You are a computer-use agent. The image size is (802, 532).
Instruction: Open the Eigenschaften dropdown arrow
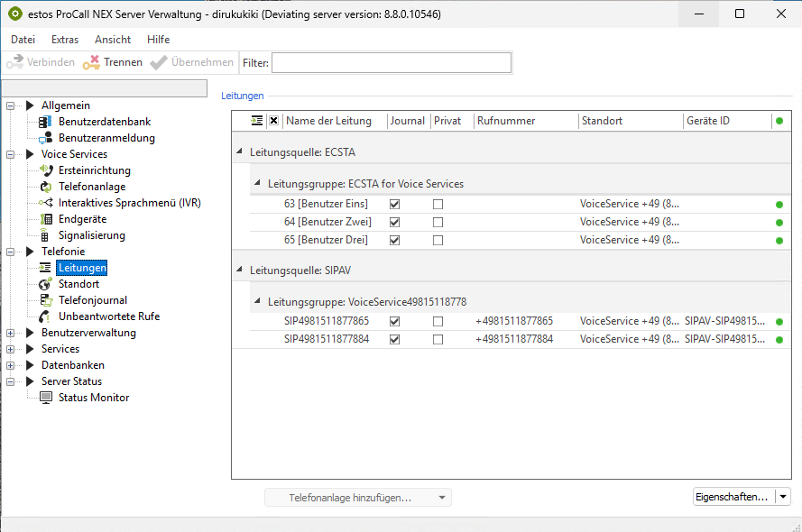pos(782,497)
